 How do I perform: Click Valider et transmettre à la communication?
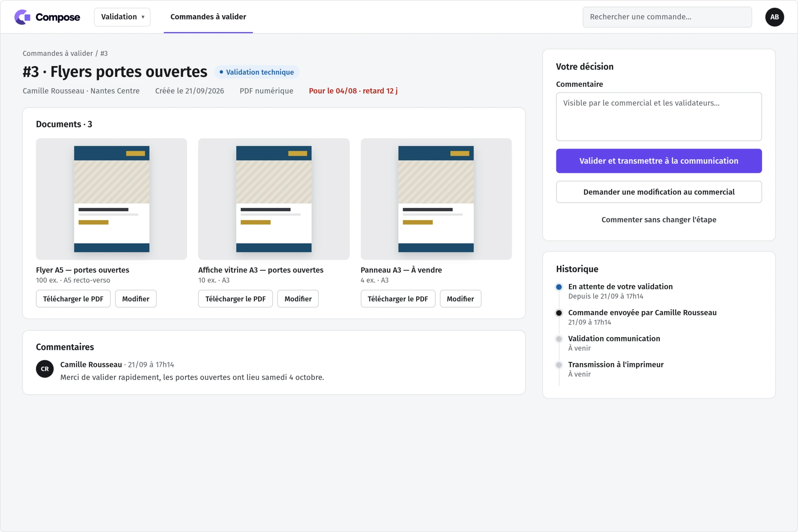pos(659,161)
